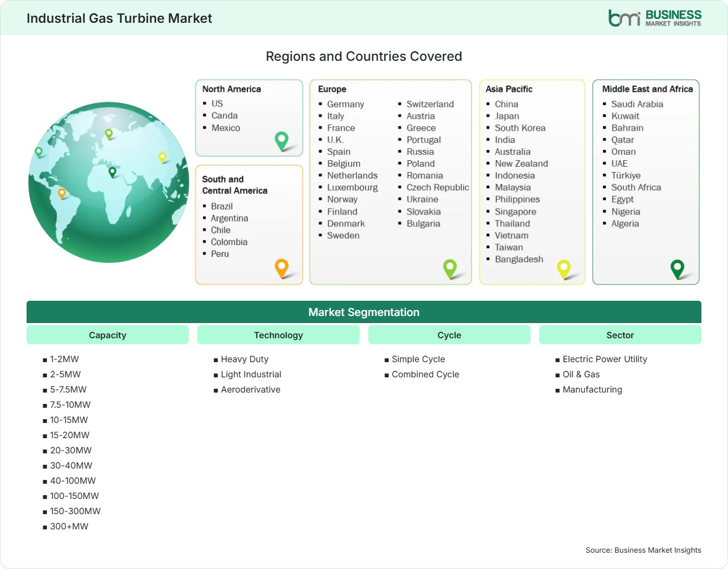Click 'Brazil' in South and Central America list

pyautogui.click(x=222, y=206)
